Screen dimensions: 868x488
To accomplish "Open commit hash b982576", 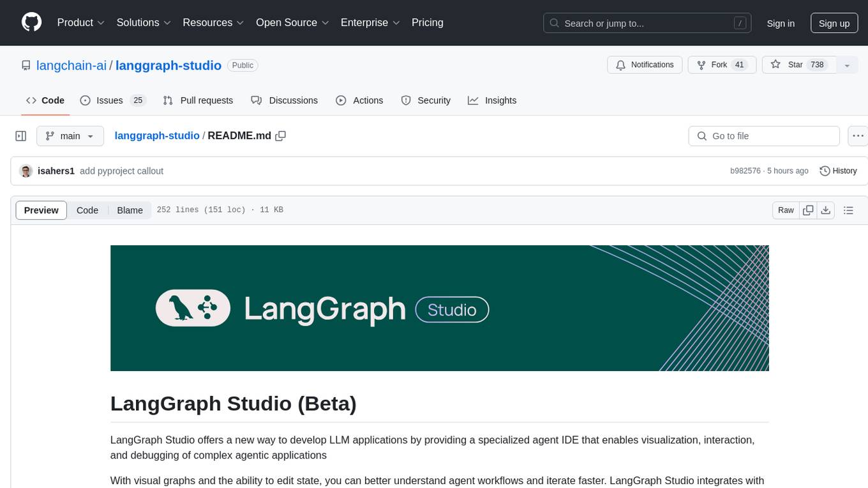I will coord(745,171).
